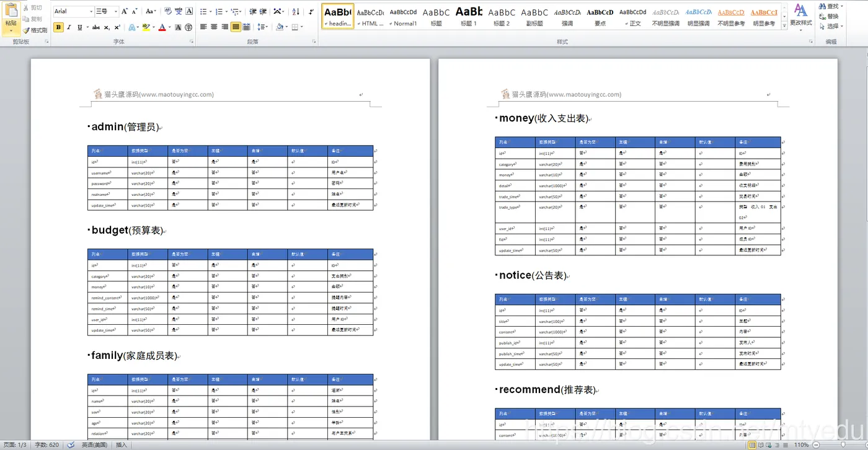Open Change Styles (更改样式) menu
Screen dimensions: 868x450
pyautogui.click(x=801, y=17)
